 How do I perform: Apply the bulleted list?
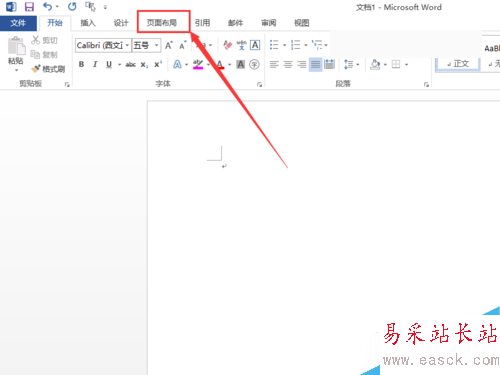pyautogui.click(x=274, y=45)
